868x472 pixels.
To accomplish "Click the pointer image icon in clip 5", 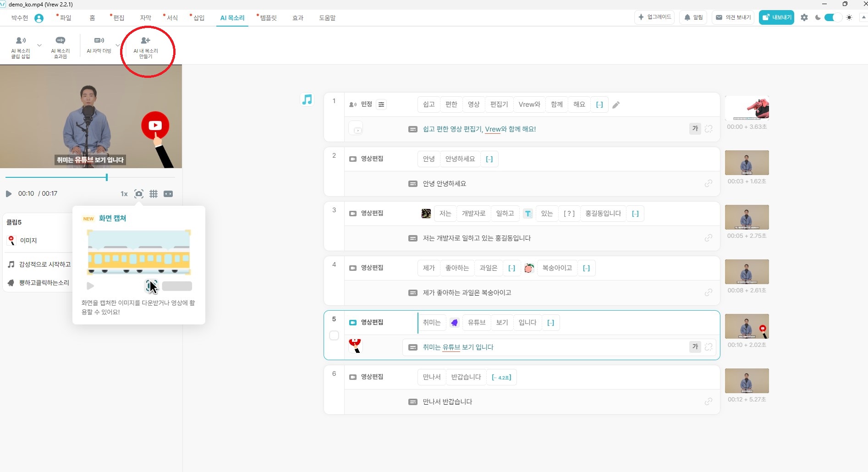I will [355, 346].
